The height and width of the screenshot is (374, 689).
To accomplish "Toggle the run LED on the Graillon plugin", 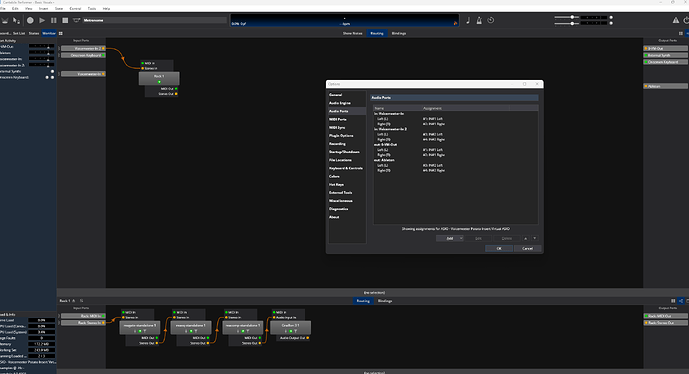I will point(290,331).
